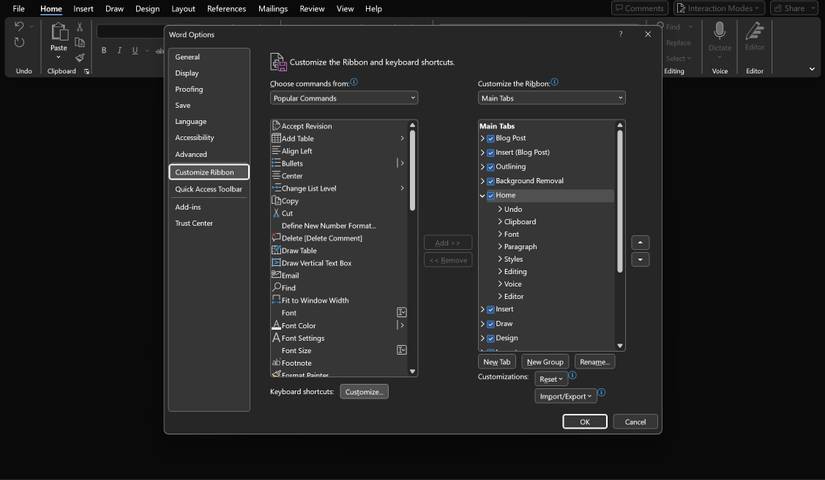Click the Find magnifier icon in list
825x480 pixels.
(276, 288)
